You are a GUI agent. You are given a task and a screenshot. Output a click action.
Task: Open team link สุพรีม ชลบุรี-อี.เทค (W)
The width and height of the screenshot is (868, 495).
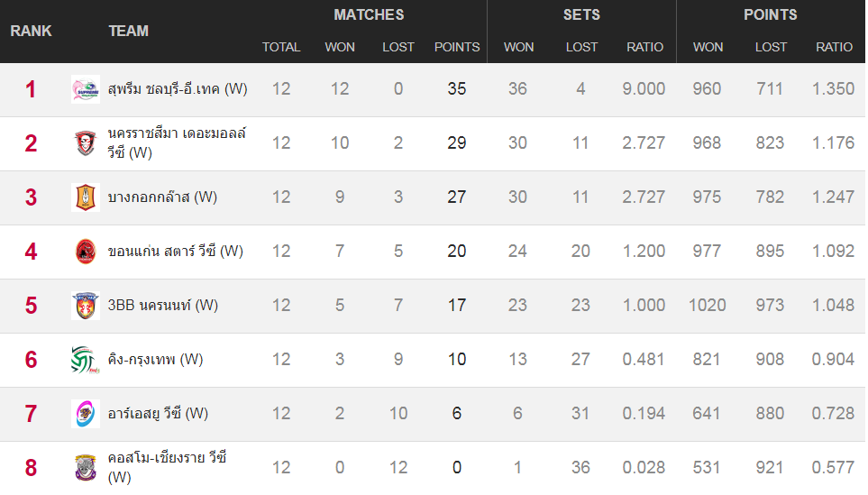[178, 88]
